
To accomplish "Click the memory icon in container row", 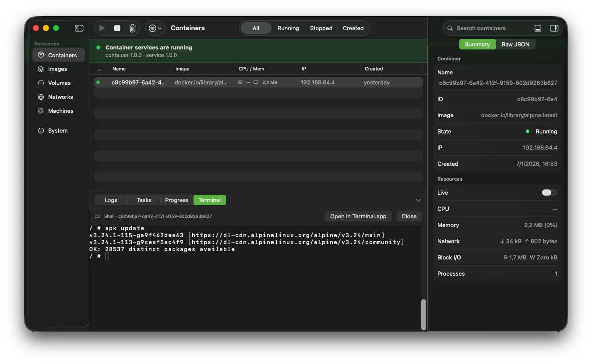I will pyautogui.click(x=256, y=82).
